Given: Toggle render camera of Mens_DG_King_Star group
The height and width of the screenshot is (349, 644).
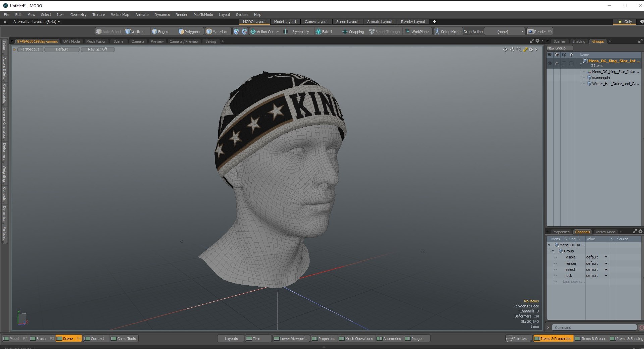Looking at the screenshot, I should (x=557, y=63).
